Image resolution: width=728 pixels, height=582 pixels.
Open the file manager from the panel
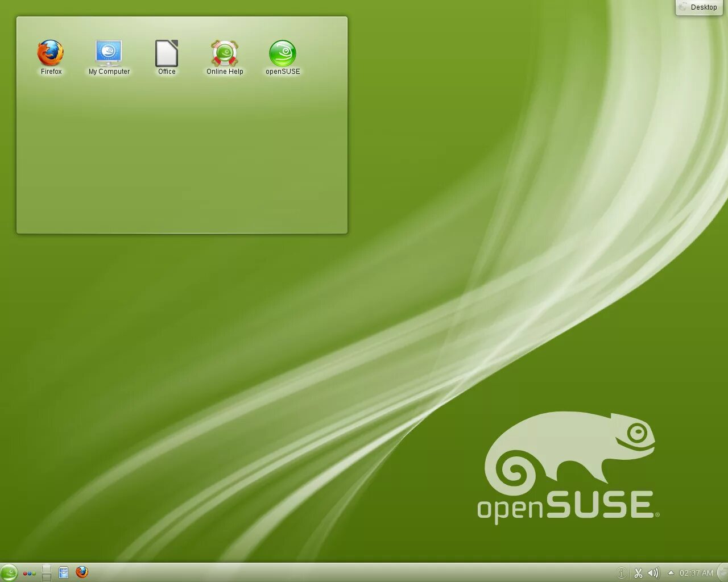click(64, 572)
